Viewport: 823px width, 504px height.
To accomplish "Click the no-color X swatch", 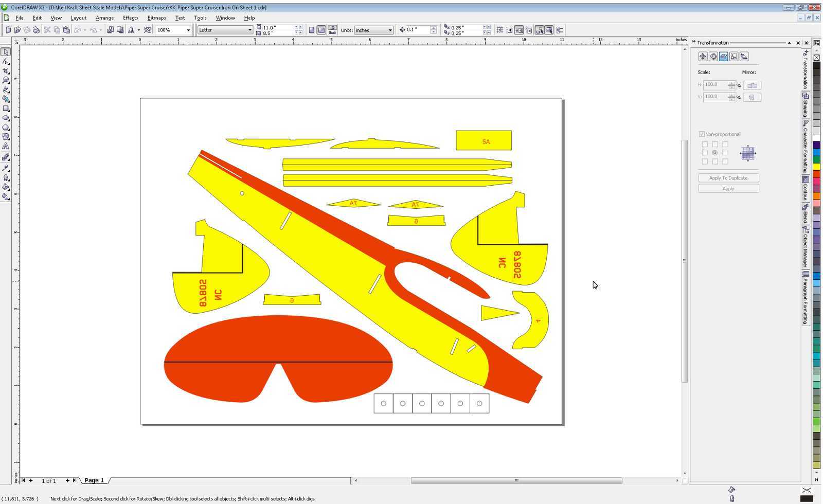I will [816, 58].
